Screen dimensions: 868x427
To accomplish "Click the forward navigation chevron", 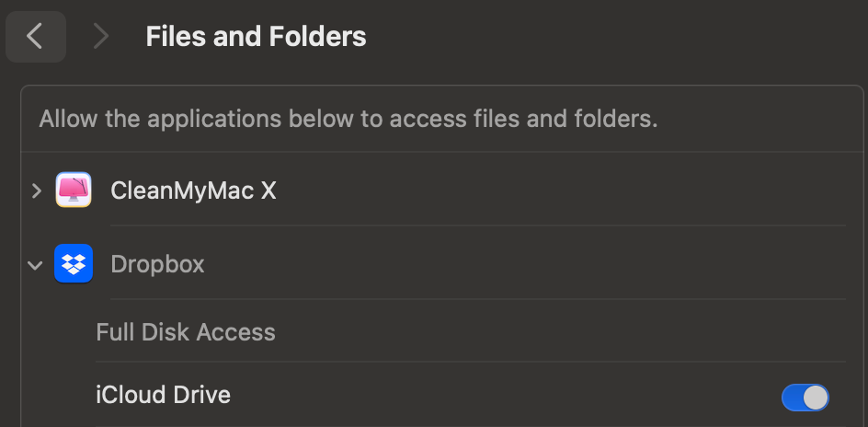I will (100, 37).
